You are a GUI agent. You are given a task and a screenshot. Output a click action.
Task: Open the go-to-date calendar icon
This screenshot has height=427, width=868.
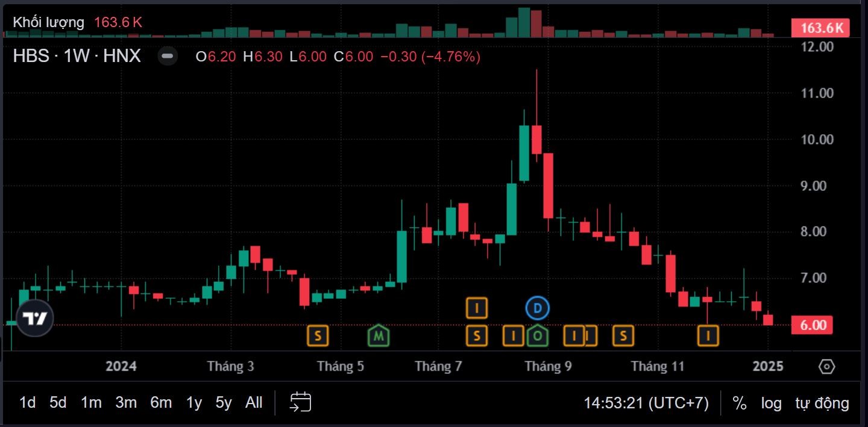click(x=300, y=402)
